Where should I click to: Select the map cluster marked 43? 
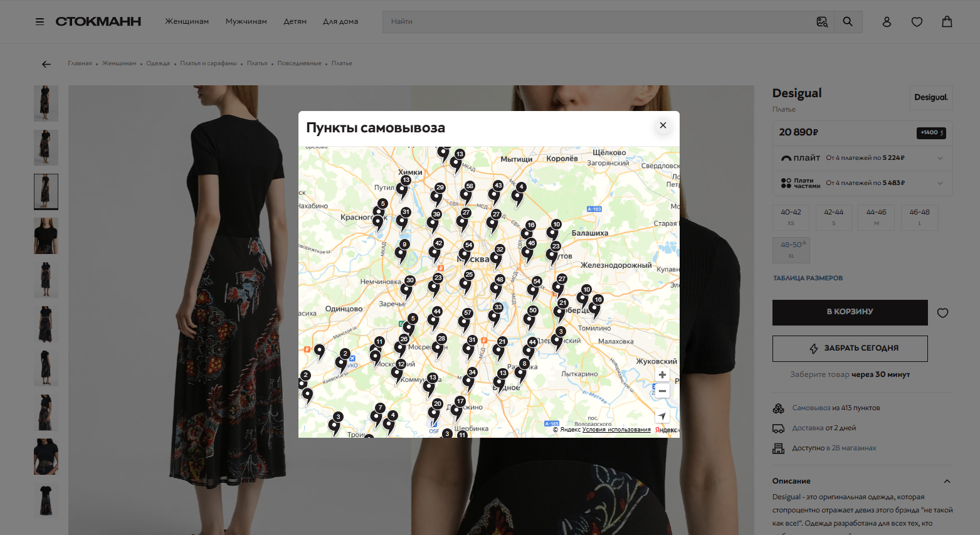coord(495,191)
